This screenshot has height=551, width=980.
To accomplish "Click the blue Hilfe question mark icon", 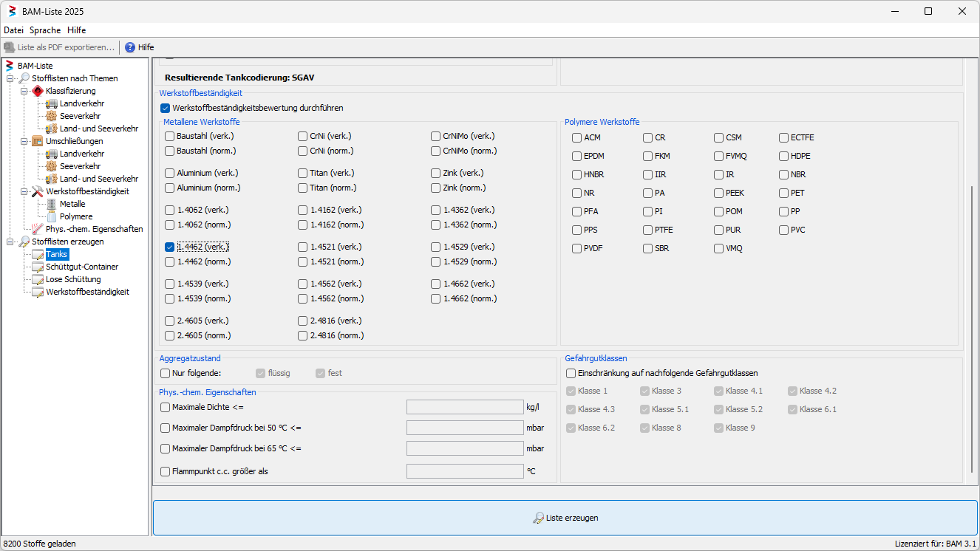I will (x=130, y=47).
